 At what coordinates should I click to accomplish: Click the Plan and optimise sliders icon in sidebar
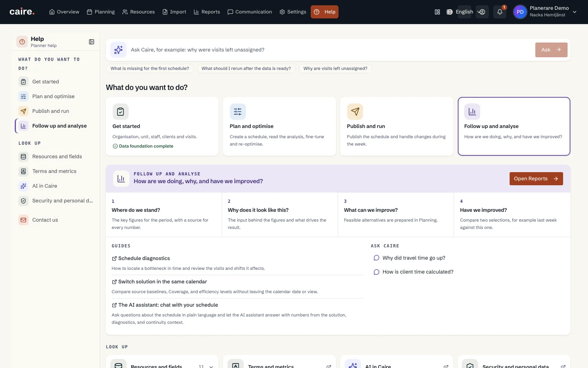23,96
